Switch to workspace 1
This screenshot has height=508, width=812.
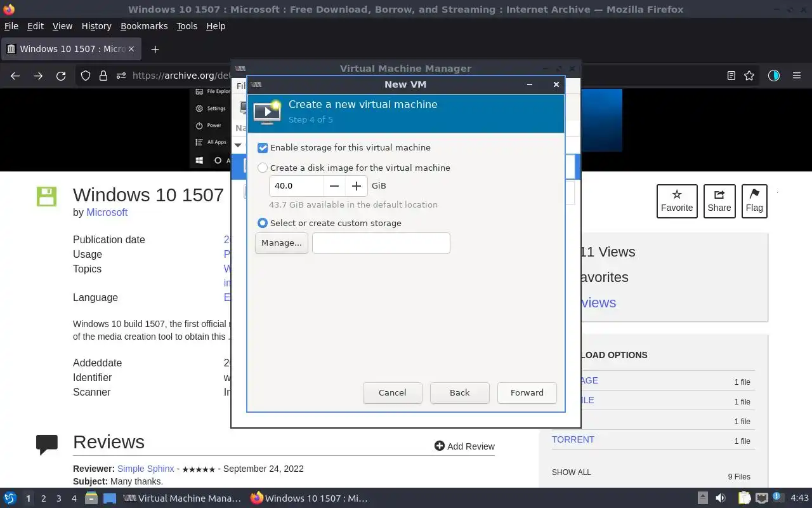point(28,498)
